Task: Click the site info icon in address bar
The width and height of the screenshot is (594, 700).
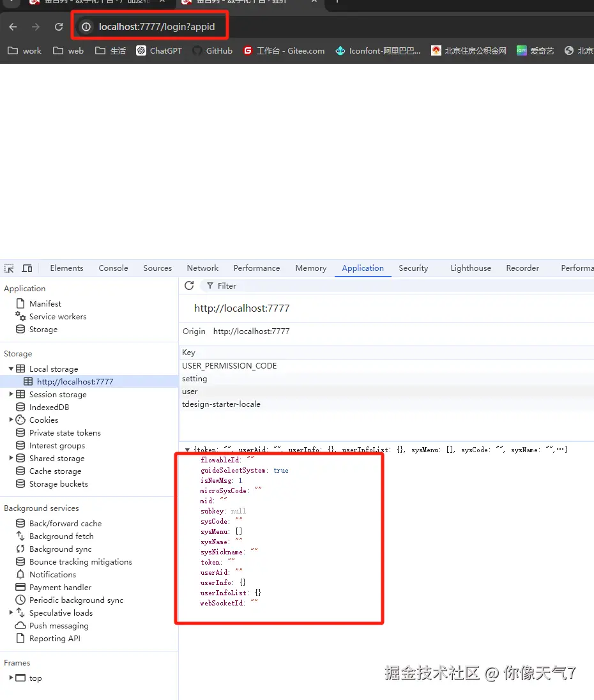Action: (x=86, y=27)
